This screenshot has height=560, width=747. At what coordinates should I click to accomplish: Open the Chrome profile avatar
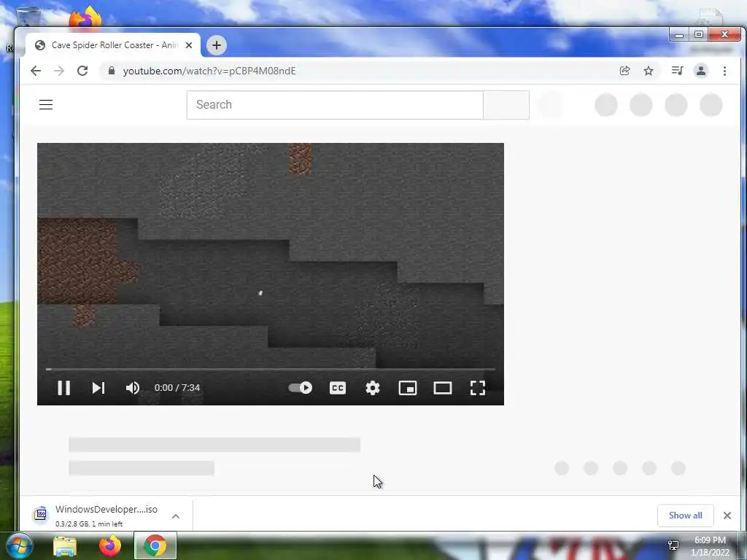point(701,71)
